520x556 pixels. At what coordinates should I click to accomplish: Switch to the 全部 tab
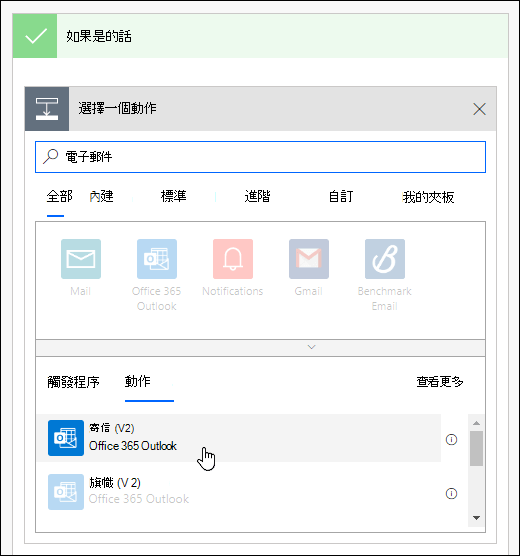pyautogui.click(x=59, y=196)
